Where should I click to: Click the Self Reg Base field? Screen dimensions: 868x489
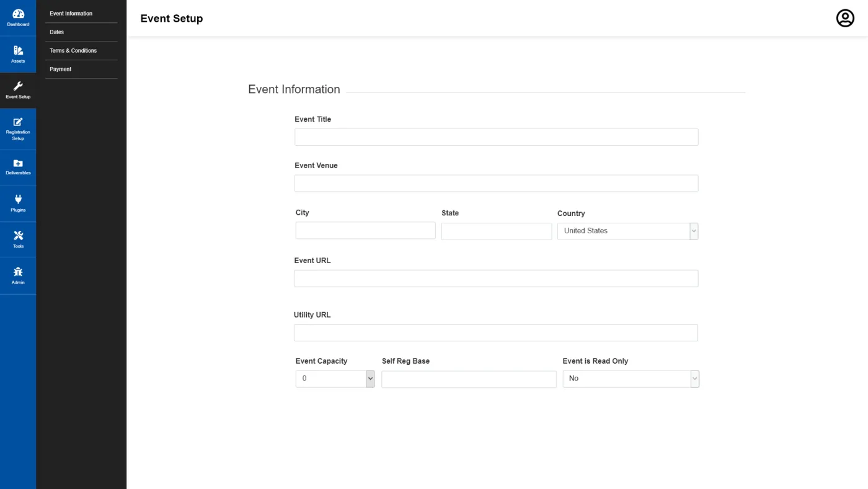pos(469,379)
